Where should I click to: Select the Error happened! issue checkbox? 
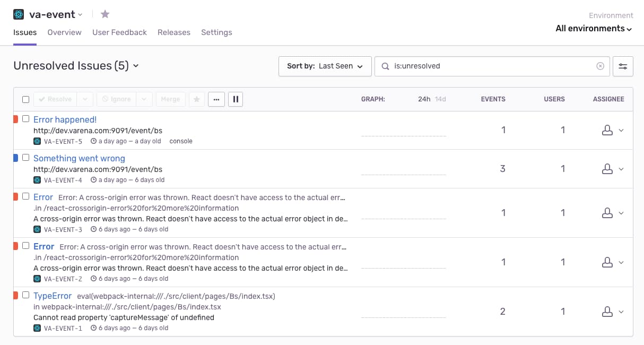coord(25,119)
